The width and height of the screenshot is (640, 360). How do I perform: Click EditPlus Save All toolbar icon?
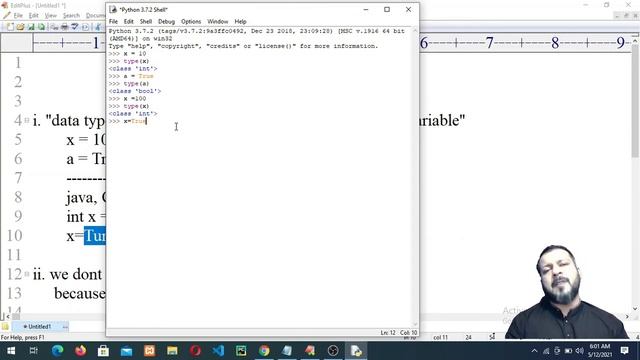coord(41,27)
